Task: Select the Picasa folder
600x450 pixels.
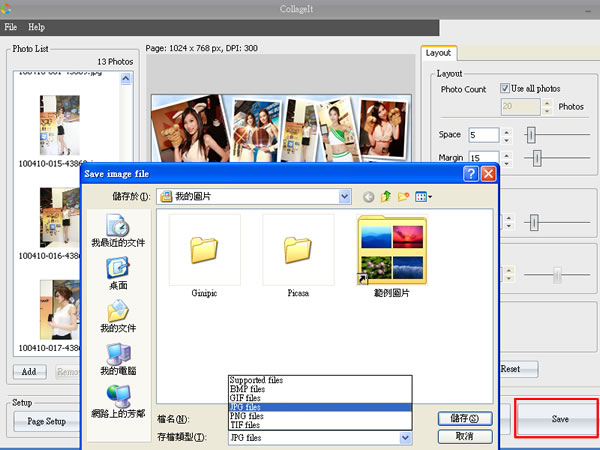Action: click(x=298, y=256)
